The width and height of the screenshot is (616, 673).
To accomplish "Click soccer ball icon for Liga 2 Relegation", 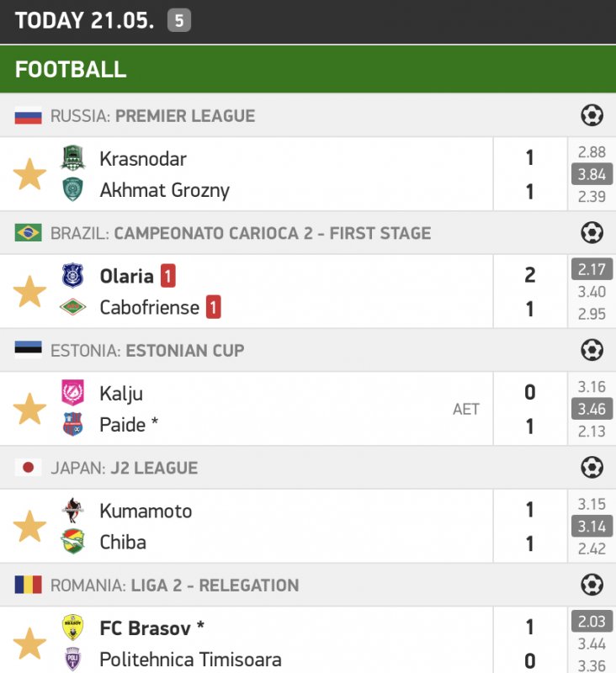I will click(x=592, y=585).
